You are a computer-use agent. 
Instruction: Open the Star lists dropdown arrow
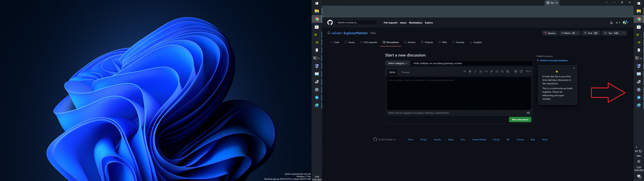click(x=624, y=33)
